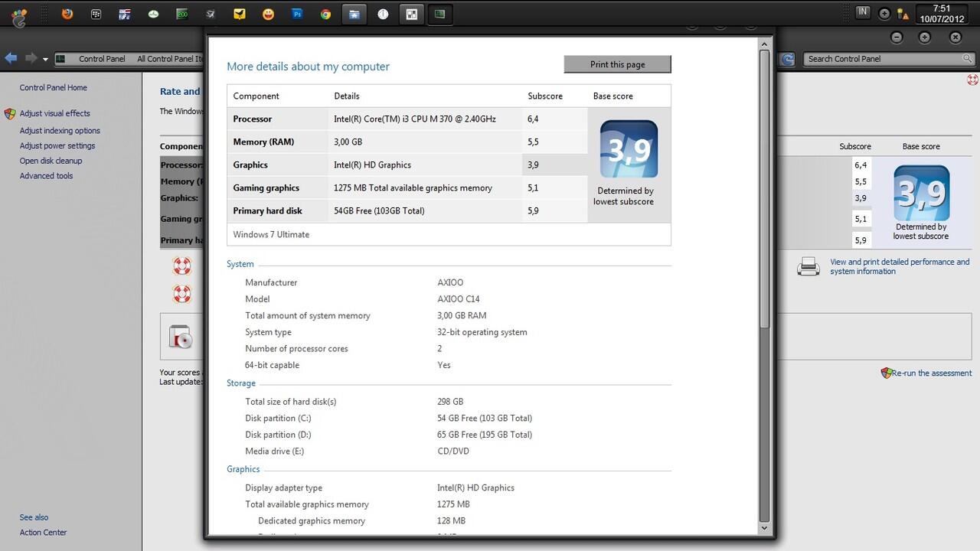980x551 pixels.
Task: Open the smiley face messenger icon
Action: pyautogui.click(x=268, y=14)
